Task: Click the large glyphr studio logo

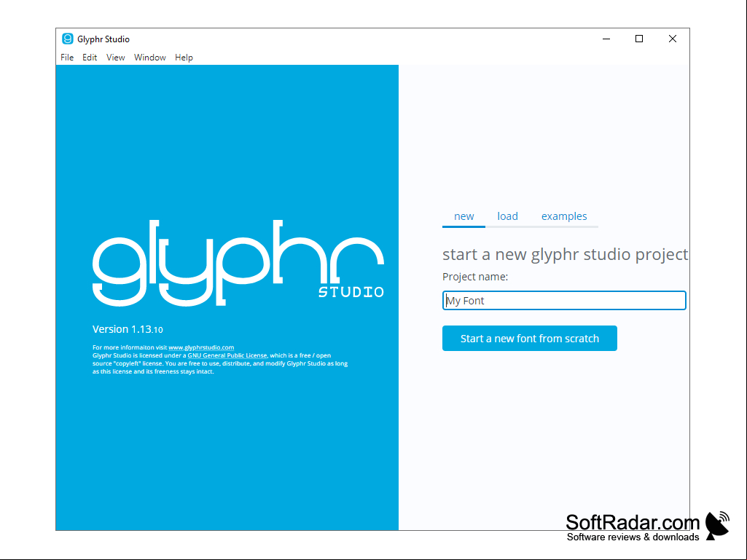Action: [x=238, y=263]
